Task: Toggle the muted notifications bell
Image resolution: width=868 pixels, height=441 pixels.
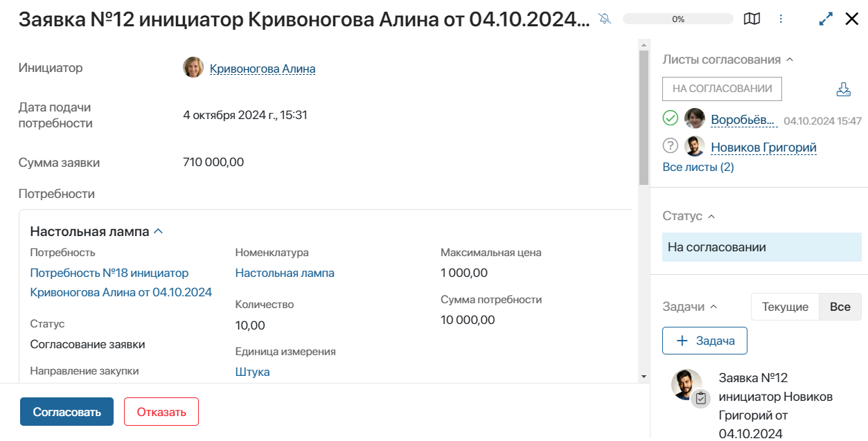Action: tap(604, 19)
